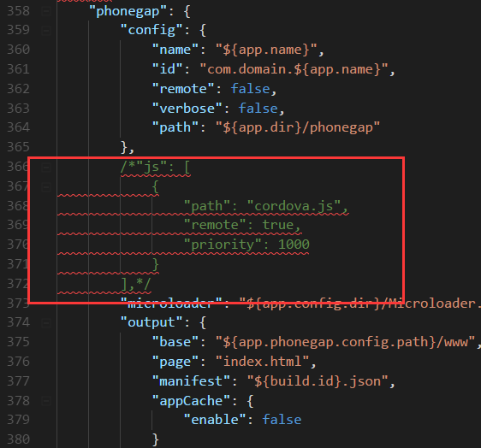Collapse the "appCache" block at line 378
Image resolution: width=481 pixels, height=448 pixels.
tap(46, 401)
